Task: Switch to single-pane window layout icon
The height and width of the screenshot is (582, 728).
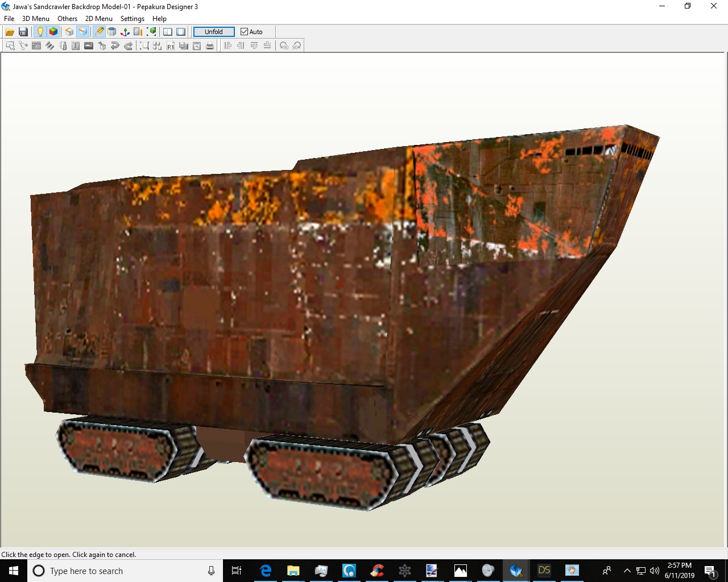Action: pyautogui.click(x=181, y=32)
